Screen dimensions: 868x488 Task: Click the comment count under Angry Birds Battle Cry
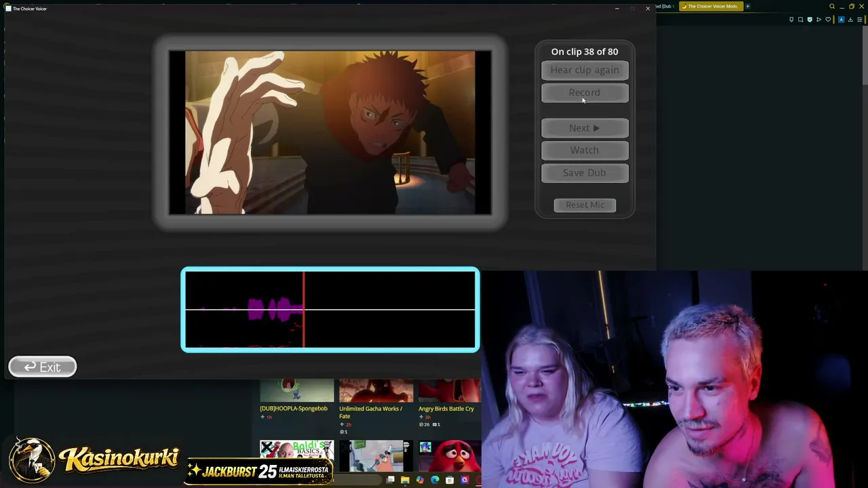436,425
